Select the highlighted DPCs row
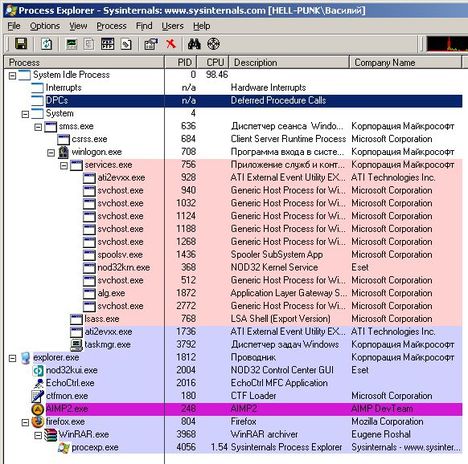 [233, 101]
